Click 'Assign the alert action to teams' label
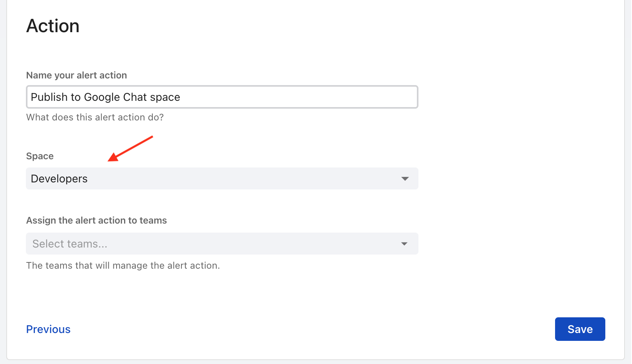Image resolution: width=632 pixels, height=364 pixels. coord(96,220)
